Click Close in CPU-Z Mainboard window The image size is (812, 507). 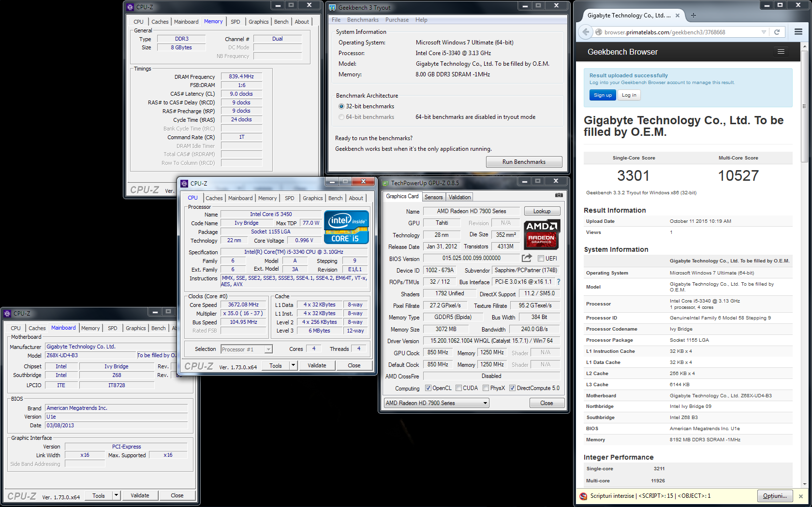177,495
